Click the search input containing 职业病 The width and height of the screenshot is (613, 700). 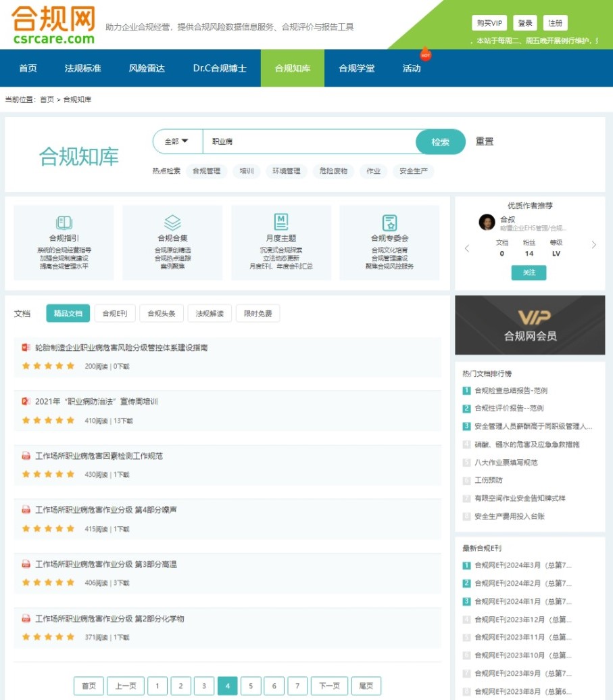(310, 141)
